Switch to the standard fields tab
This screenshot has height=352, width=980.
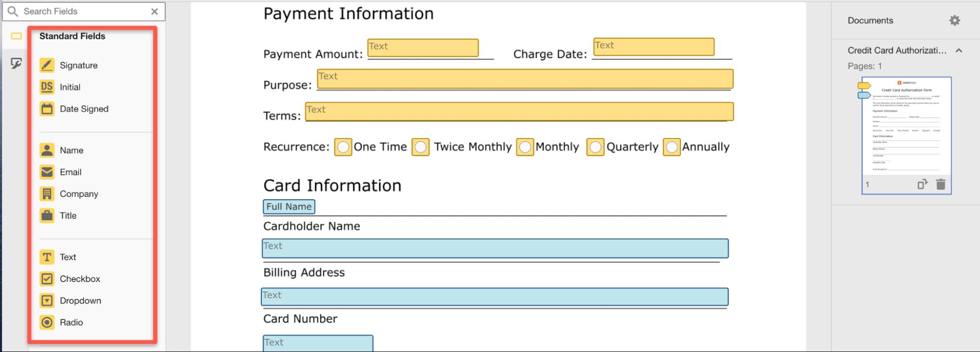(x=16, y=36)
